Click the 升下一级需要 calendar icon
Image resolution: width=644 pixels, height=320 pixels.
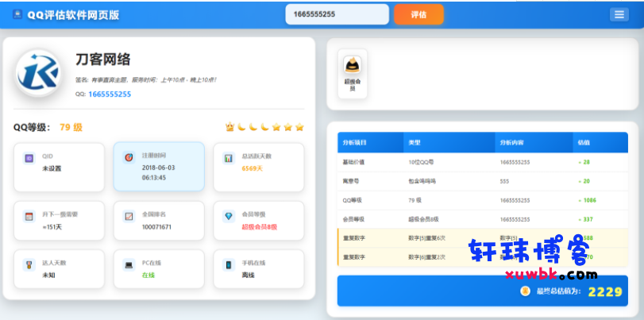pos(29,216)
